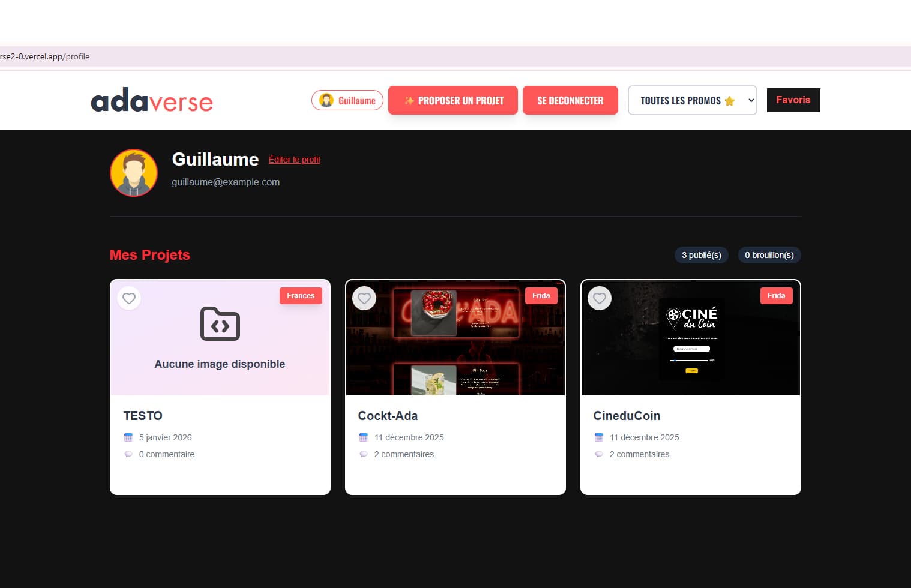Click the Proposer un projet button
Image resolution: width=911 pixels, height=588 pixels.
tap(453, 100)
